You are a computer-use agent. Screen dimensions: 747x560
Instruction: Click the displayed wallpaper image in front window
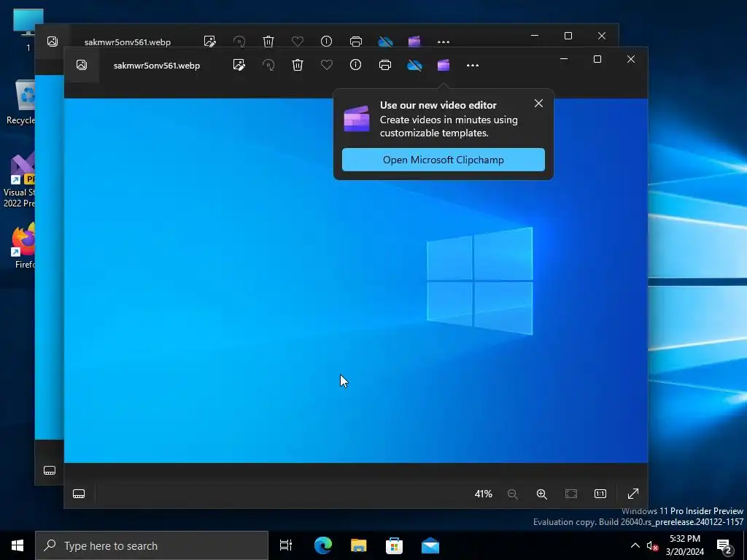pos(356,281)
